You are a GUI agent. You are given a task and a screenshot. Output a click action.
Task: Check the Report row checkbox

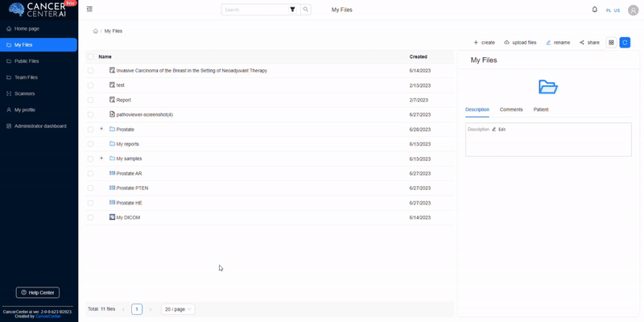click(x=90, y=100)
